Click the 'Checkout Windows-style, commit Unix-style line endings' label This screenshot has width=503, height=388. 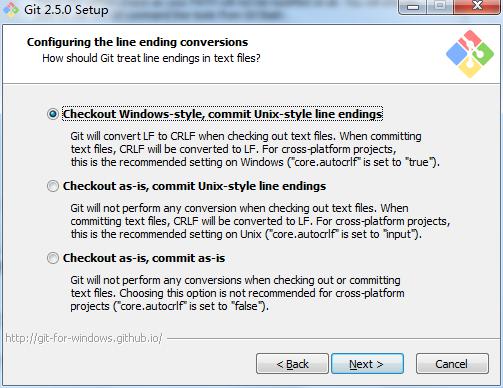(222, 114)
